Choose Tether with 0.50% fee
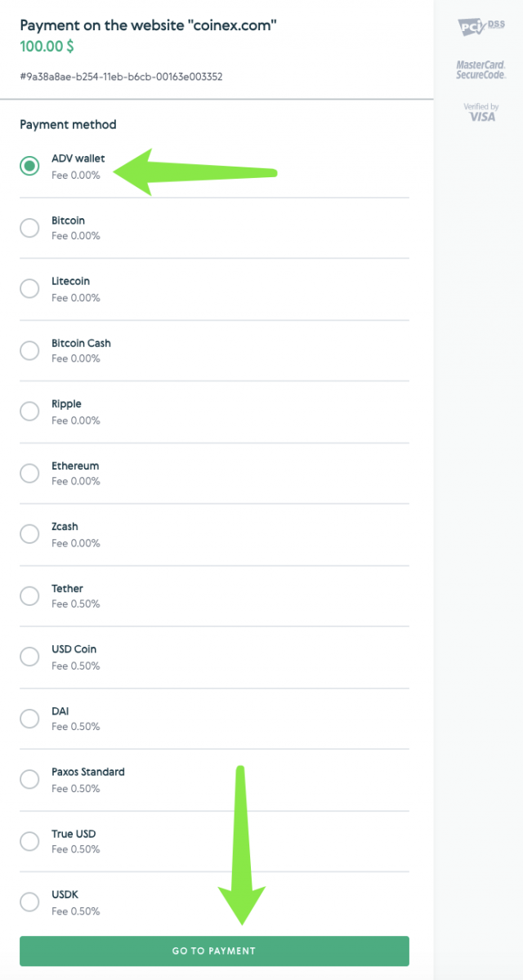This screenshot has height=980, width=523. pyautogui.click(x=29, y=595)
